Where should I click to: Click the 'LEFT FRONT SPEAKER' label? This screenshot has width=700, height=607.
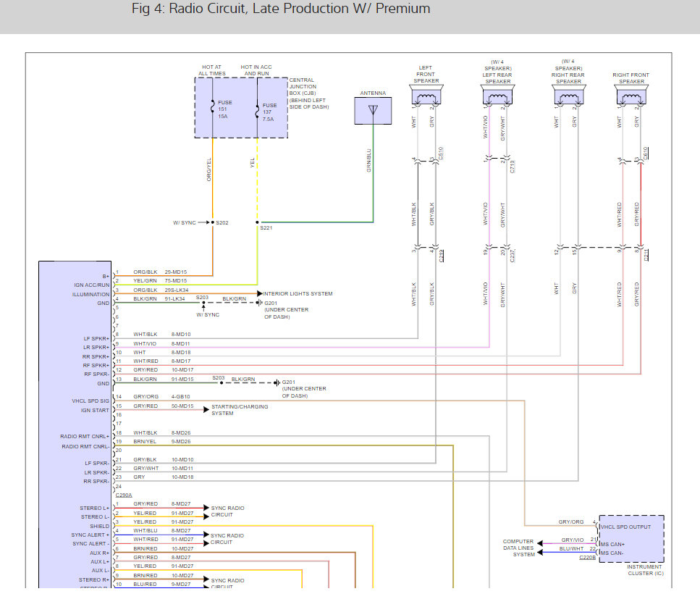[x=426, y=74]
